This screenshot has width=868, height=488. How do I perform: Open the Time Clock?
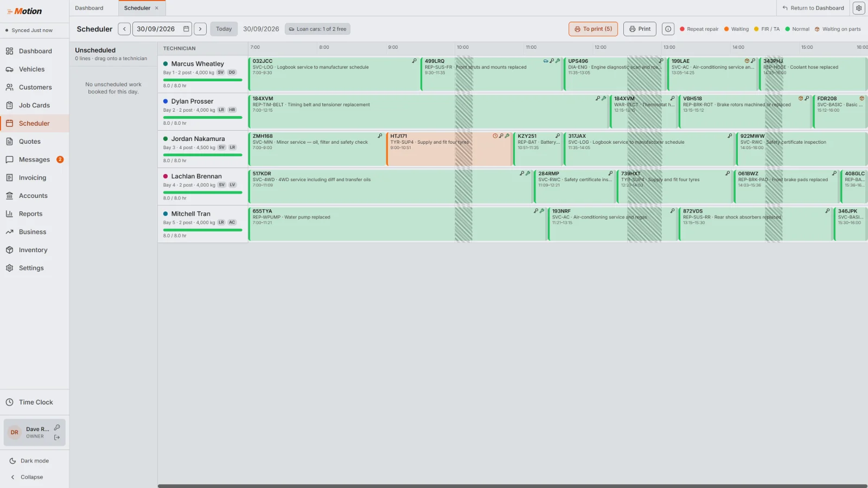click(35, 402)
